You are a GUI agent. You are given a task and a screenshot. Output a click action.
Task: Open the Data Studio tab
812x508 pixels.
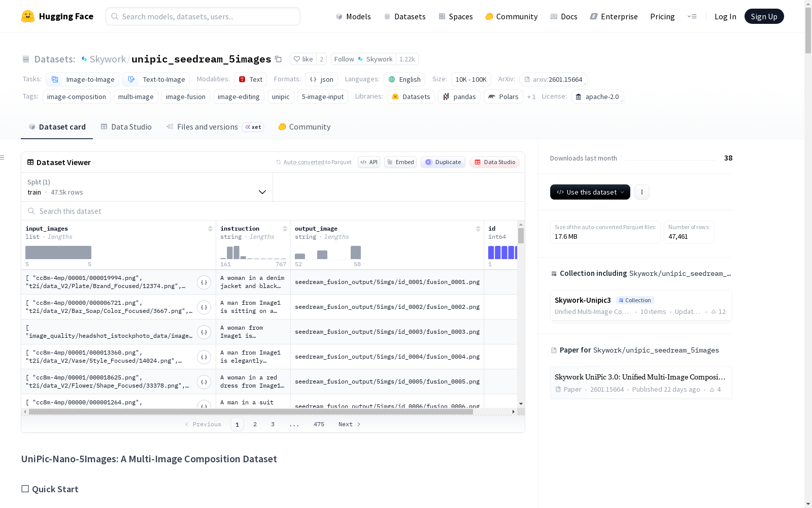(x=126, y=127)
